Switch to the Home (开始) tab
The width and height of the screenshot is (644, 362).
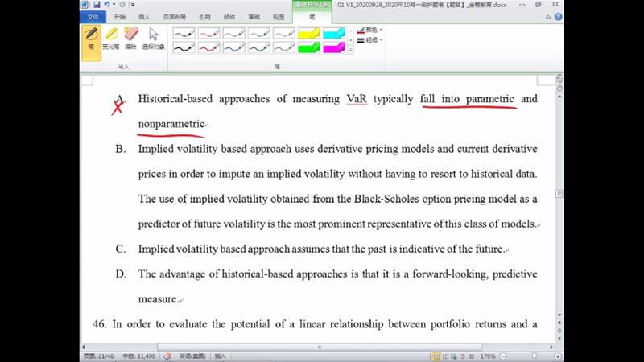(119, 17)
